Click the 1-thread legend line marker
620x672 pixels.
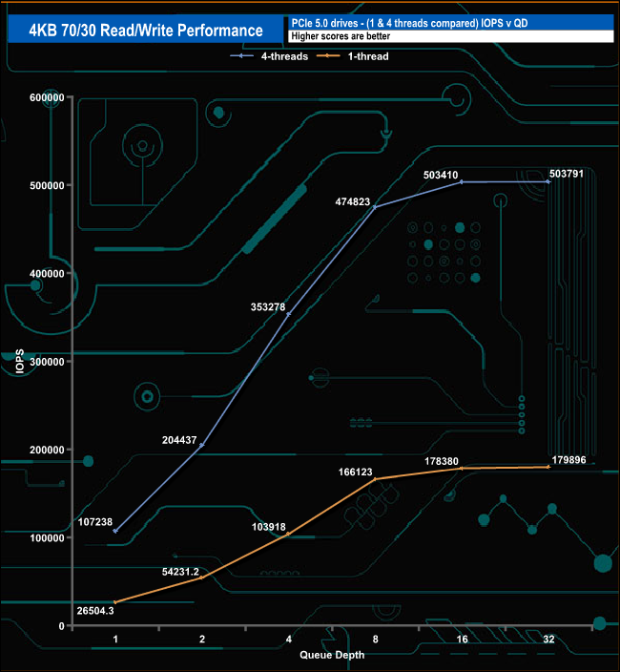328,56
